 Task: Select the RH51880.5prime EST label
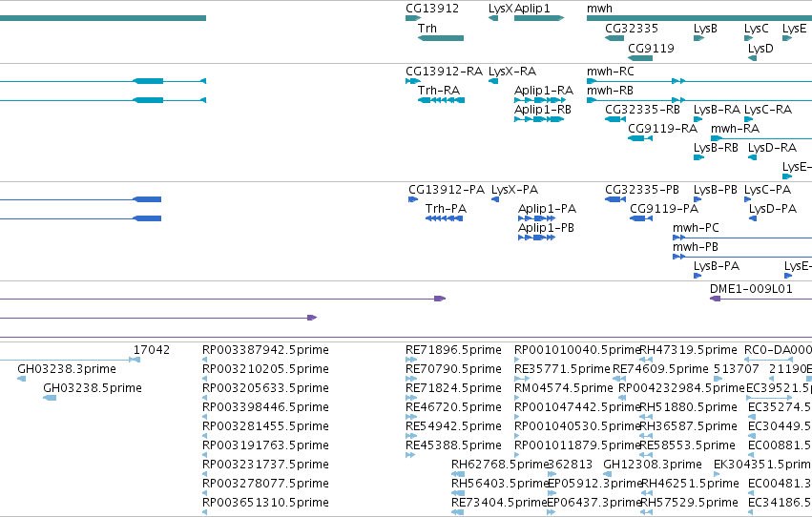point(688,408)
